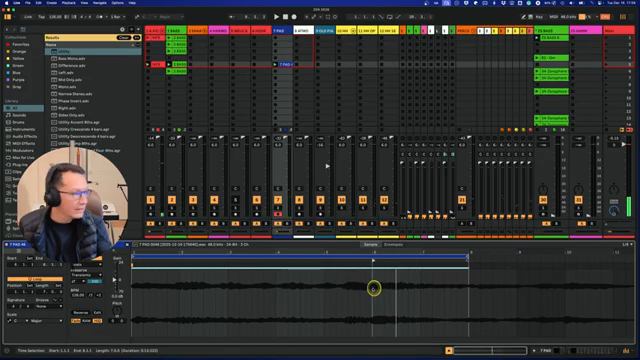Click the Clear button in browser results
This screenshot has height=360, width=640.
pos(124,38)
